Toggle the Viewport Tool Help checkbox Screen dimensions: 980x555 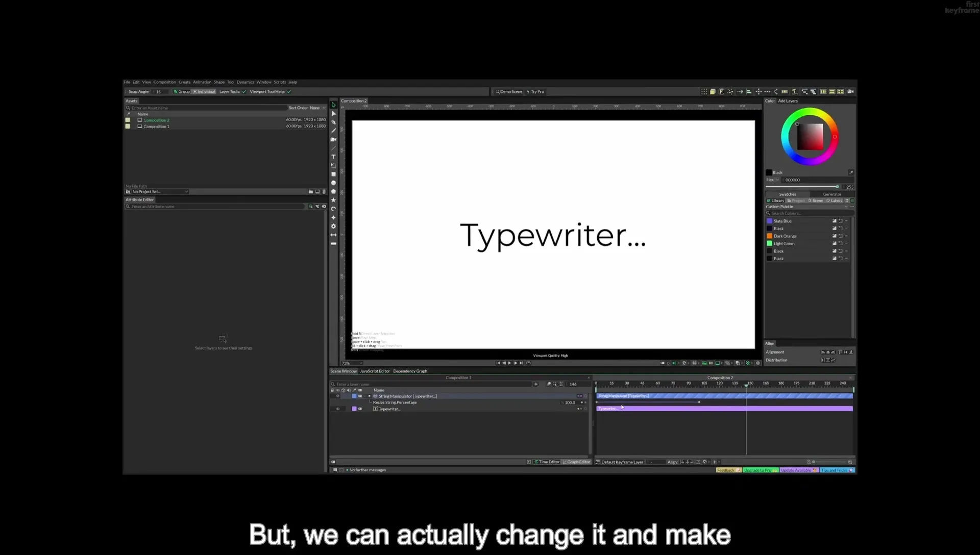289,92
